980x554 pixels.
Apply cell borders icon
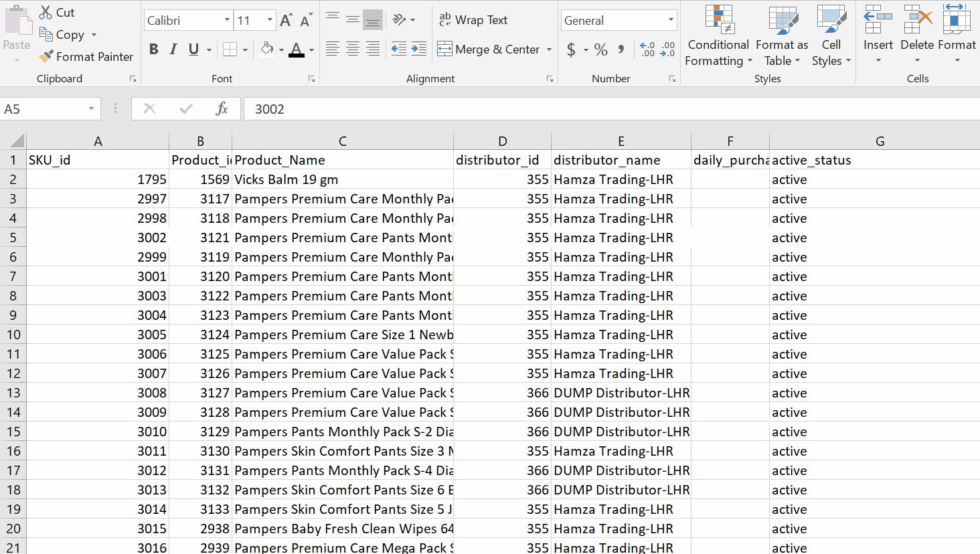tap(230, 49)
